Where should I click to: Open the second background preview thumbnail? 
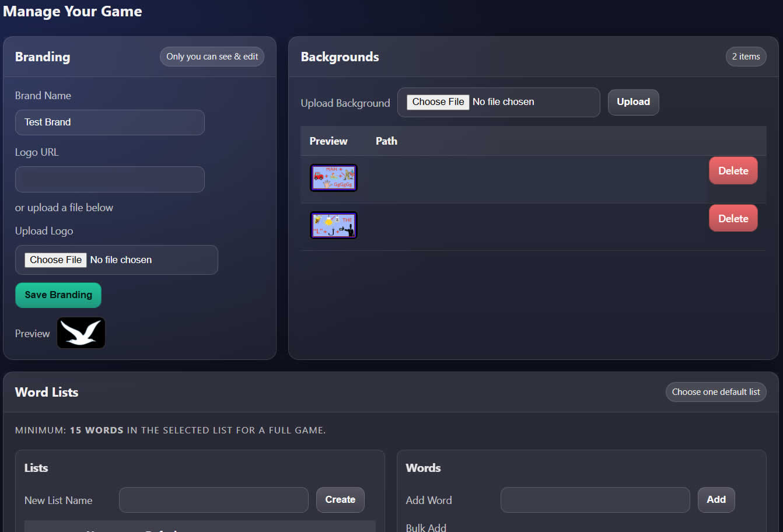click(x=333, y=225)
